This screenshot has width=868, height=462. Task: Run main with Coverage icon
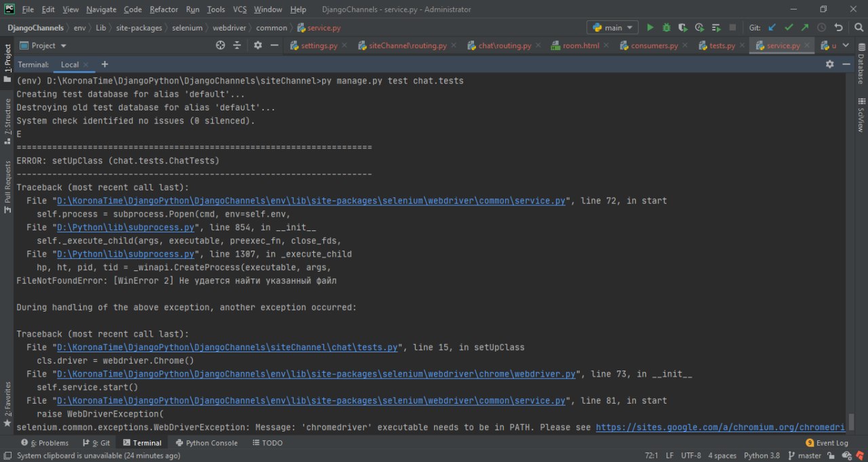(x=683, y=28)
